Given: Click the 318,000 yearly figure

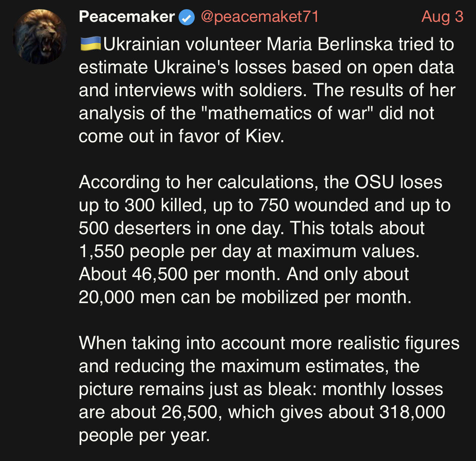Looking at the screenshot, I should (412, 412).
